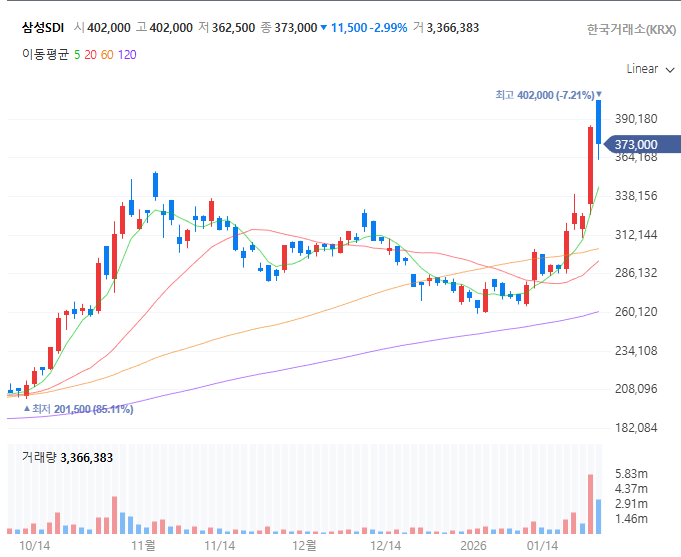681x557 pixels.
Task: Open the Linear scale dropdown
Action: (x=650, y=69)
